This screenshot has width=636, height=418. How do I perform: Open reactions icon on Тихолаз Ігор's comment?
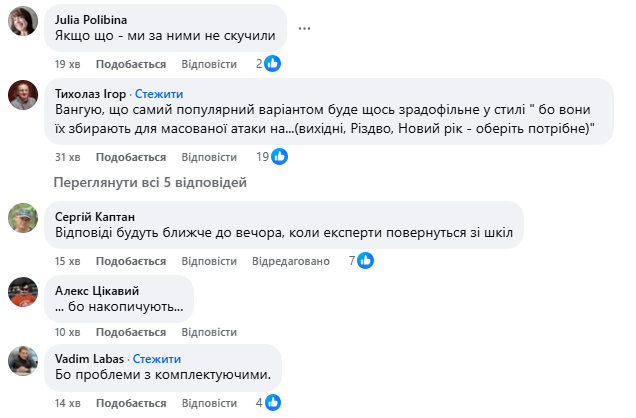coord(280,157)
